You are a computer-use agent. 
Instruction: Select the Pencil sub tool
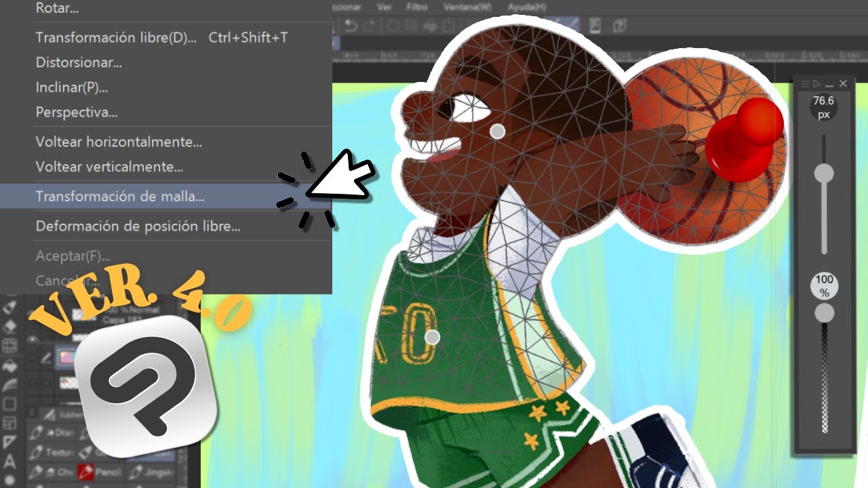tap(100, 472)
